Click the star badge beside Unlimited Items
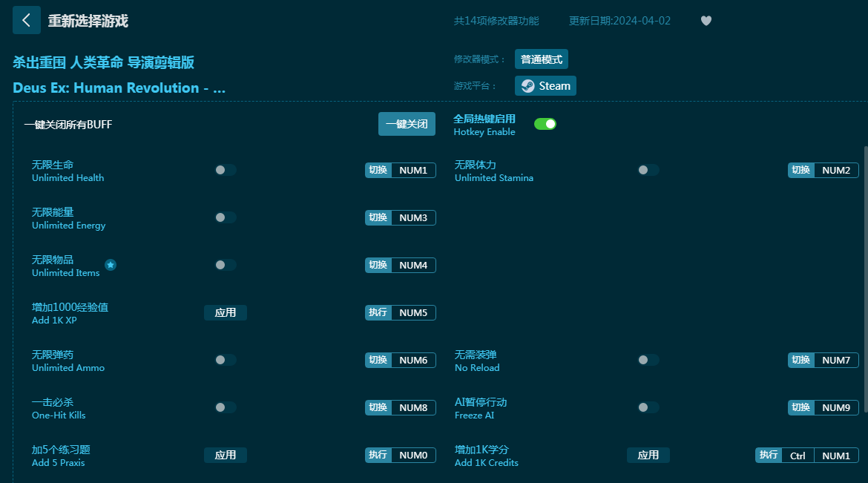The height and width of the screenshot is (483, 868). (x=111, y=265)
